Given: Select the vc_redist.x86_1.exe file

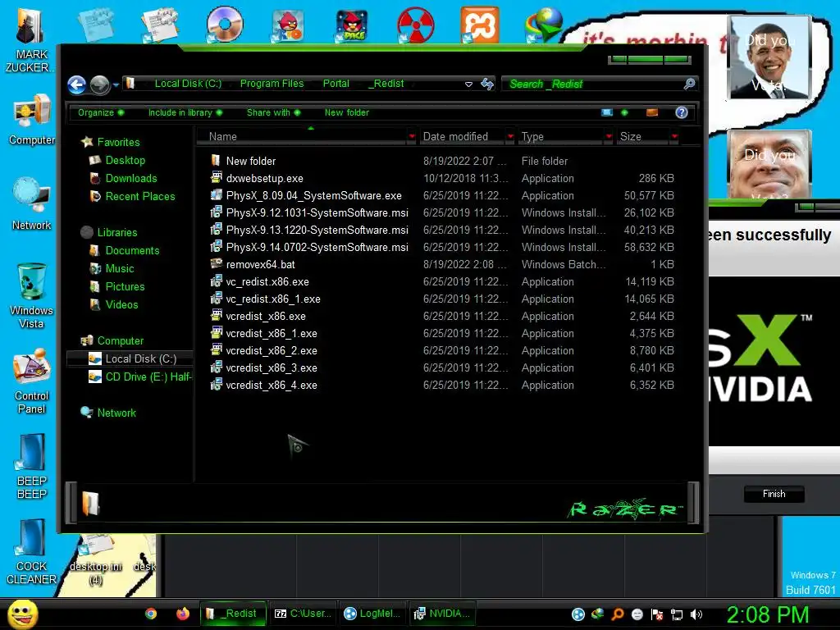Looking at the screenshot, I should [272, 299].
